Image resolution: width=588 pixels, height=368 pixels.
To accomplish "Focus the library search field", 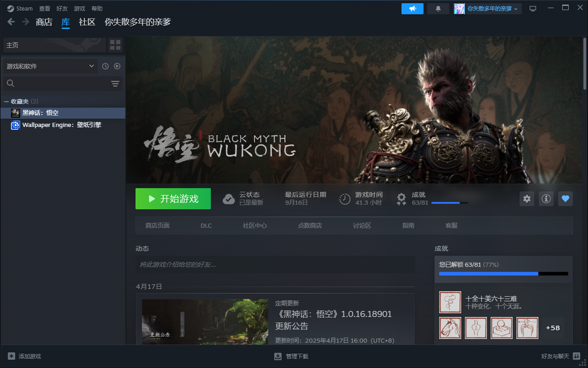I will pos(63,83).
